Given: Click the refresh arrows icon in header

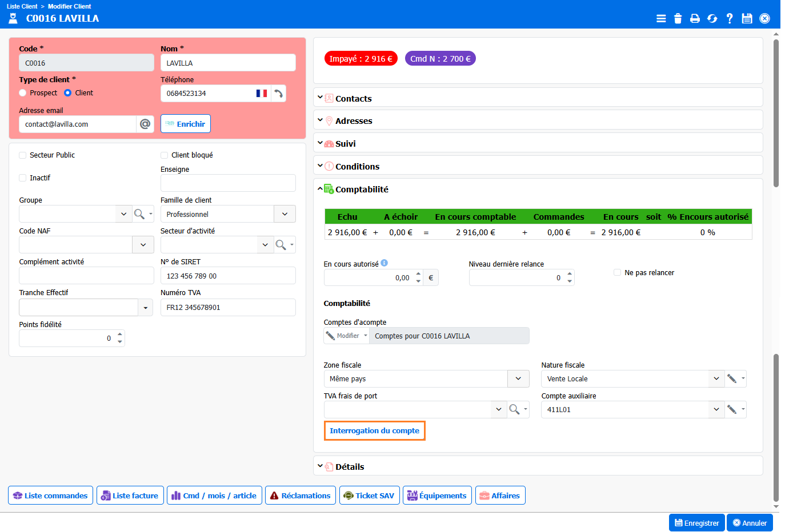Looking at the screenshot, I should [712, 18].
